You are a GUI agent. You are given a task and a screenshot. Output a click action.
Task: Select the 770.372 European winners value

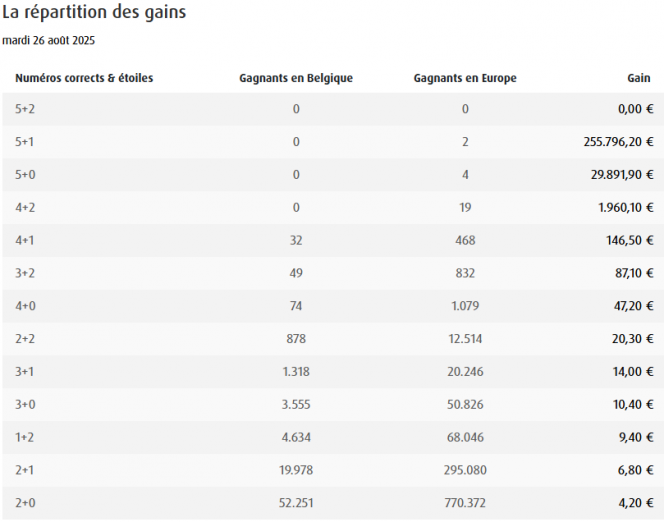point(465,503)
